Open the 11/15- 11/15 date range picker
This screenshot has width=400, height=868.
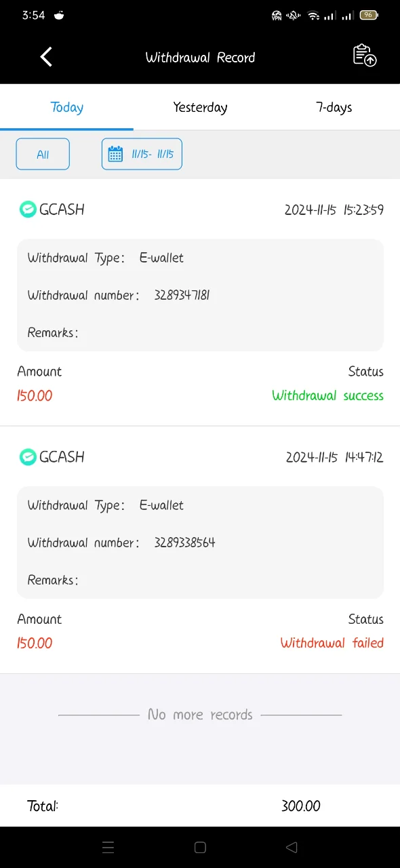click(x=142, y=154)
